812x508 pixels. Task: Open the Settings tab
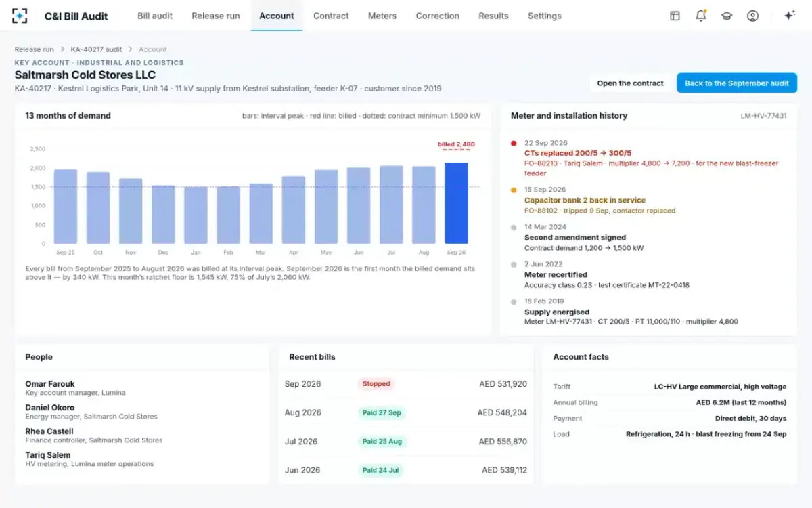[545, 16]
